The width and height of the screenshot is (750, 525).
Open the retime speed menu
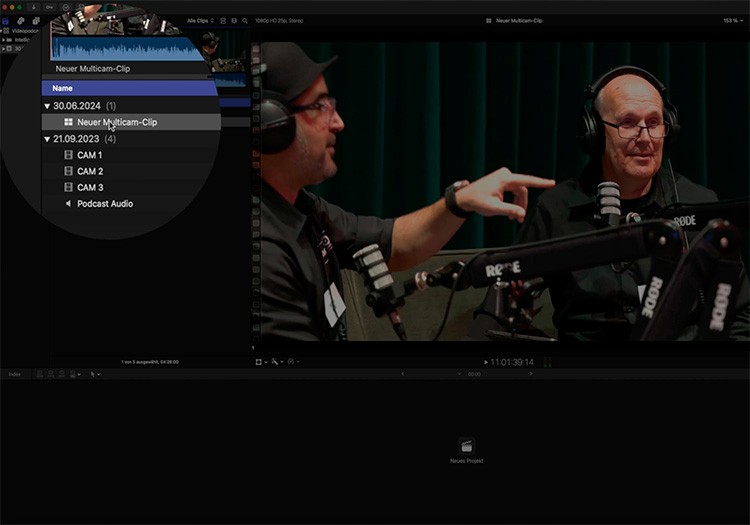click(293, 362)
